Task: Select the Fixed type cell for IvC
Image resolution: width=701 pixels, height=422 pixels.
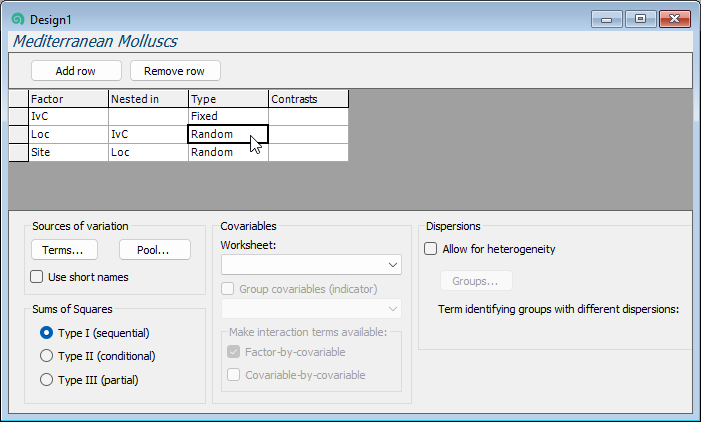Action: (228, 116)
